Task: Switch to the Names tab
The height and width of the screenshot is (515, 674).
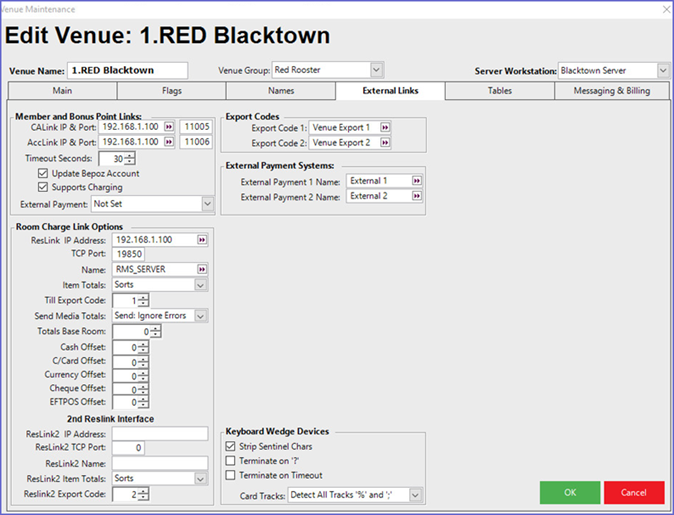Action: tap(281, 91)
